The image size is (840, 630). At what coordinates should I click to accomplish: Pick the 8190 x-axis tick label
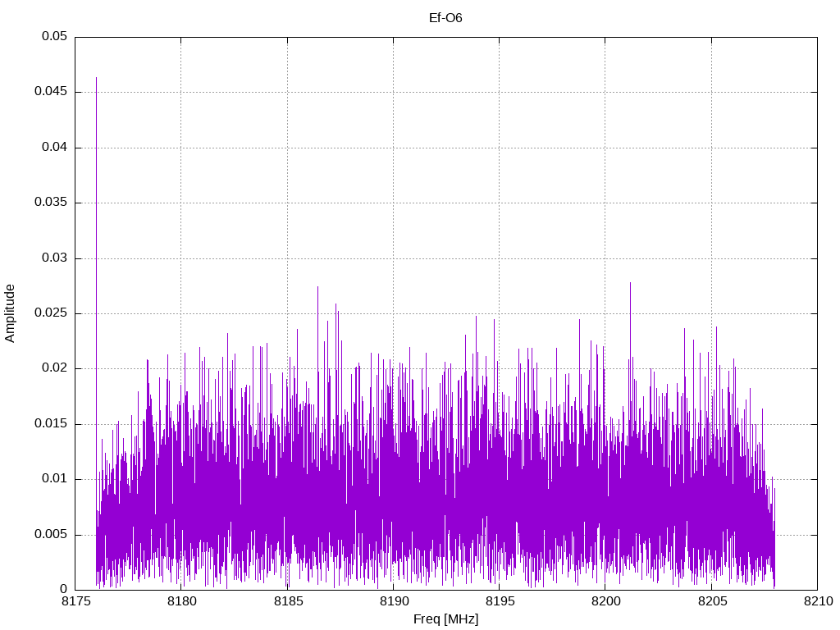pyautogui.click(x=393, y=602)
